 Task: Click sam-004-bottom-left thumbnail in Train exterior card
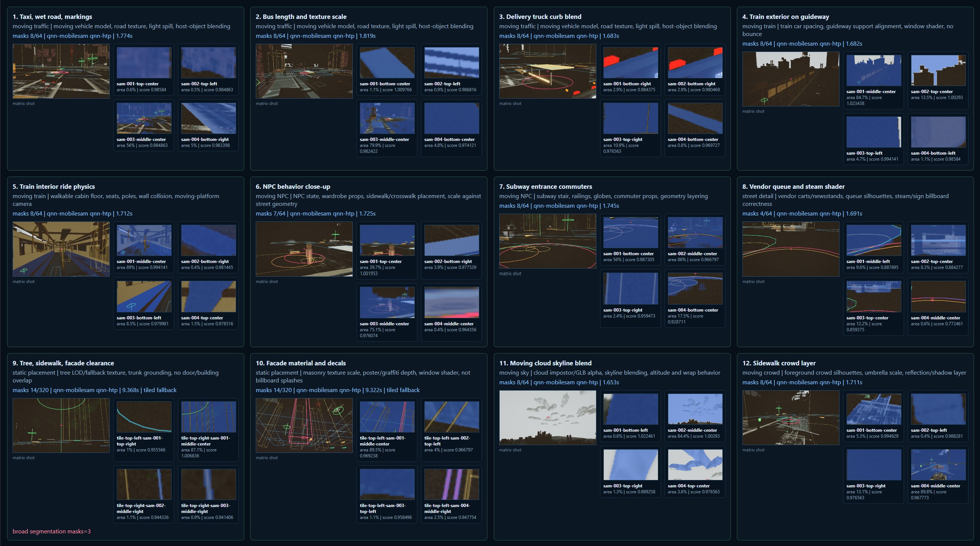(938, 132)
